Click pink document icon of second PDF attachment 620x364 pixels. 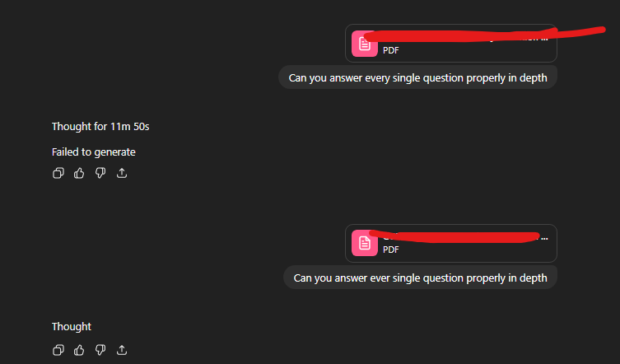(365, 243)
